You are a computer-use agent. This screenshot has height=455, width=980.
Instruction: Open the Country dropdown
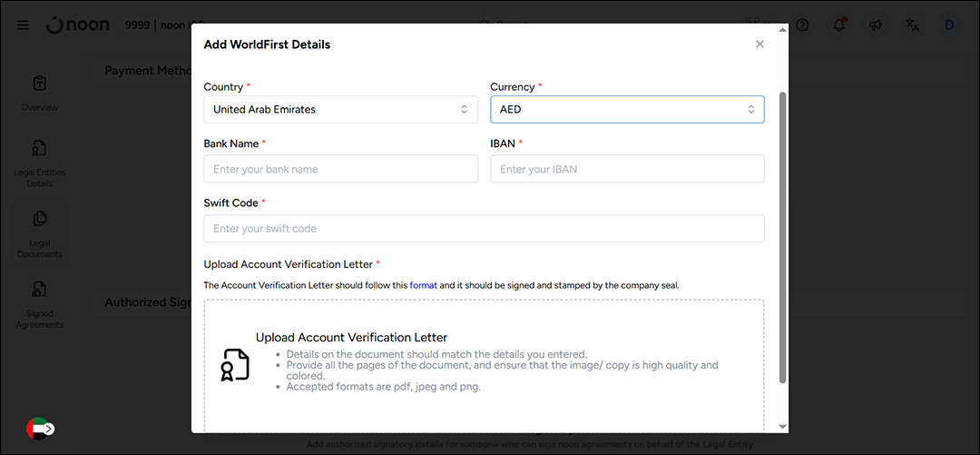(x=340, y=109)
